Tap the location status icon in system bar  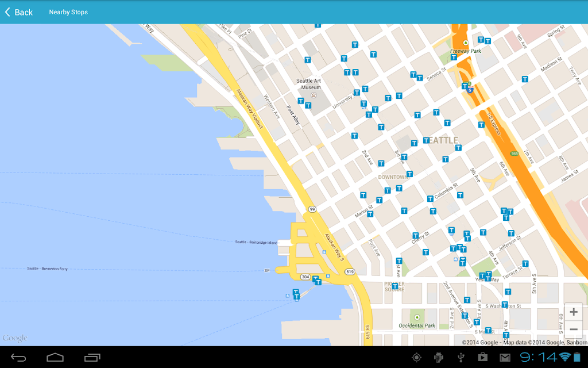click(416, 358)
